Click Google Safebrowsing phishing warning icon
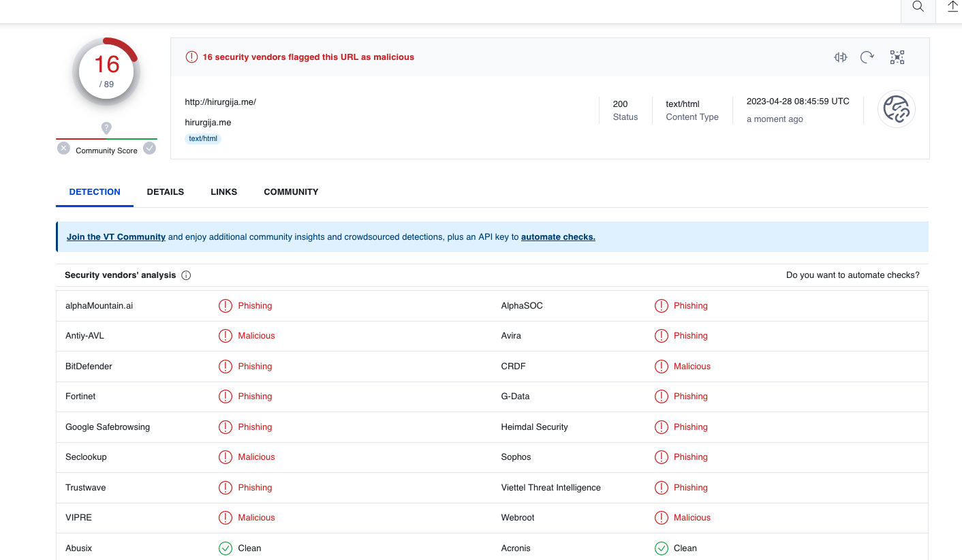This screenshot has width=962, height=560. pyautogui.click(x=226, y=427)
